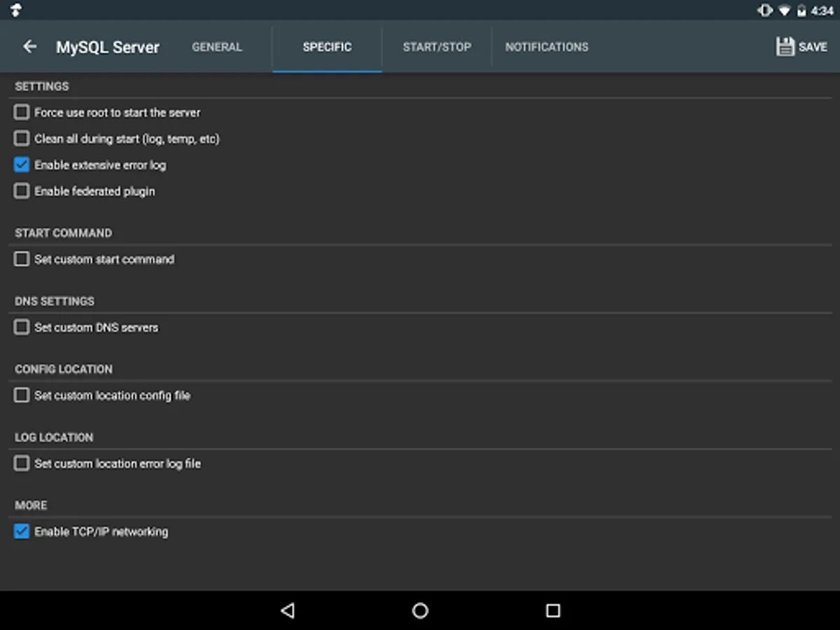Click the CONFIG LOCATION section header
This screenshot has width=840, height=630.
[64, 369]
